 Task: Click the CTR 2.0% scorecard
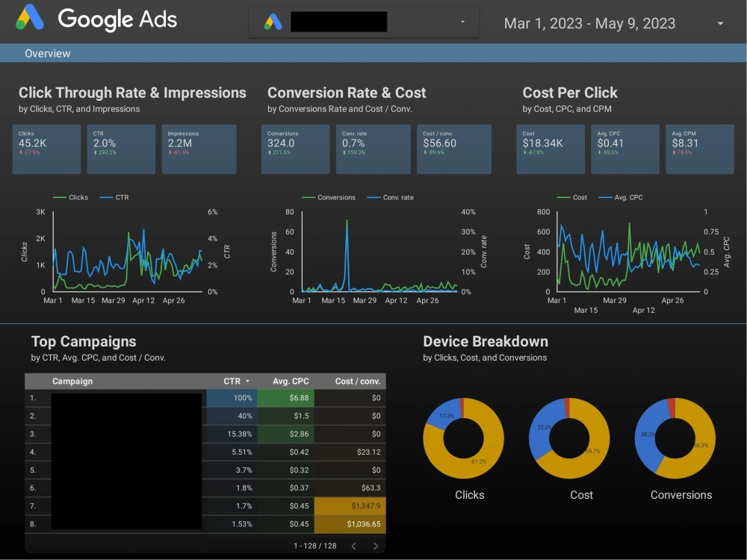tap(121, 149)
